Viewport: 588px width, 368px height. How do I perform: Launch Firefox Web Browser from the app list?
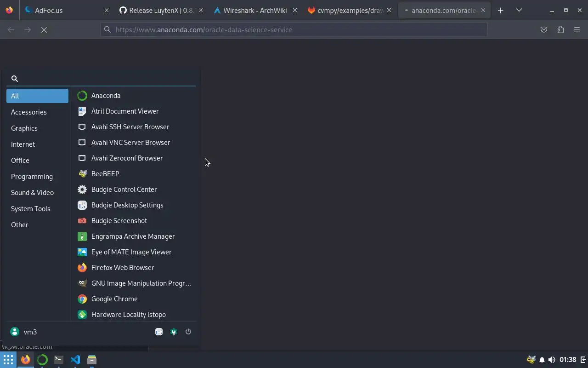click(x=134, y=268)
